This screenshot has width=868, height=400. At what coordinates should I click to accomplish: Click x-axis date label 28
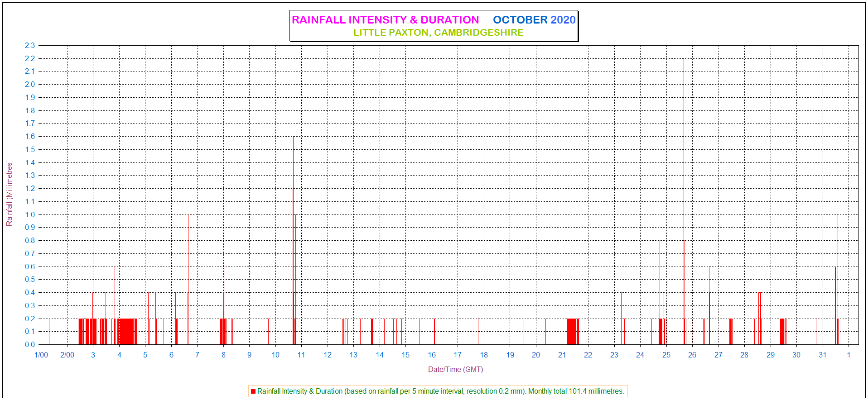(x=744, y=355)
